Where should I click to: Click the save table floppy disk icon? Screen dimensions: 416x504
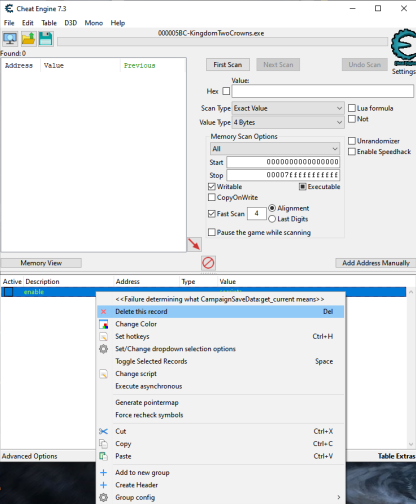[x=46, y=39]
